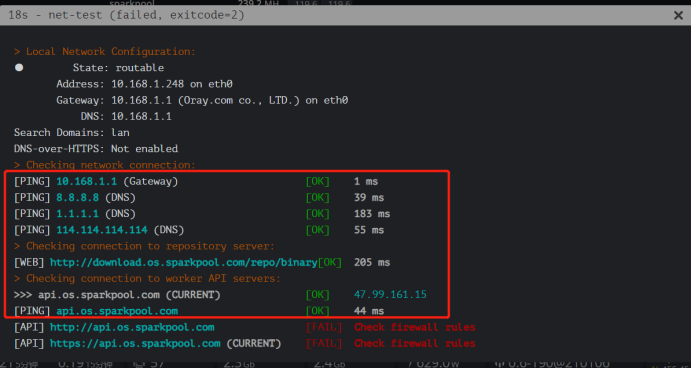The height and width of the screenshot is (369, 692).
Task: Click the 8.8.8.8 DNS ping address
Action: click(x=78, y=198)
